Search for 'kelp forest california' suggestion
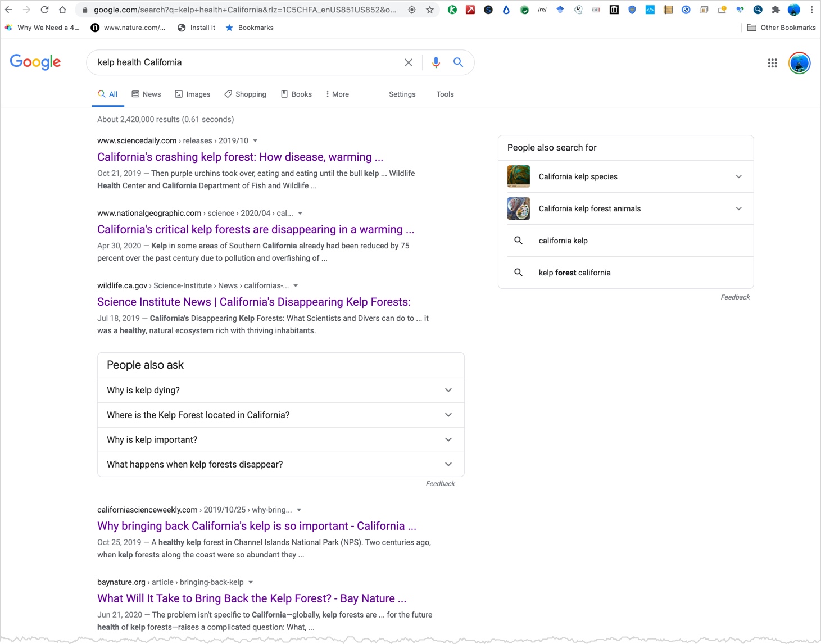Image resolution: width=821 pixels, height=644 pixels. click(x=626, y=273)
